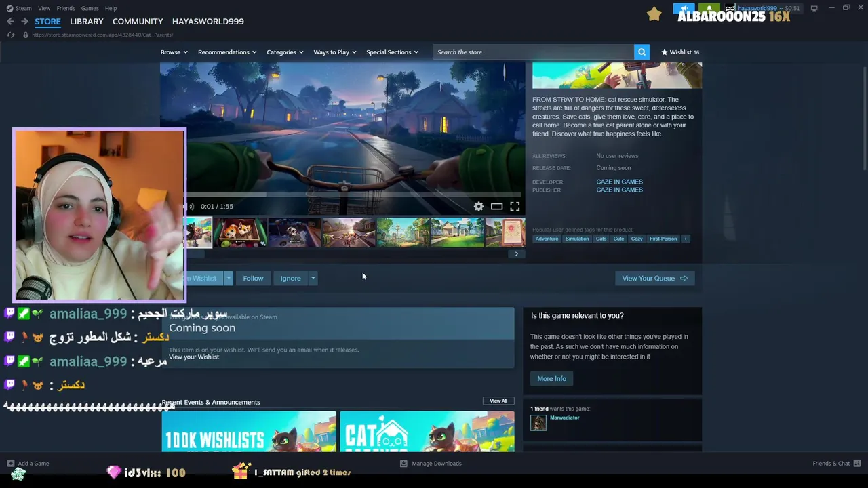
Task: Click View Your Queue
Action: pyautogui.click(x=654, y=278)
